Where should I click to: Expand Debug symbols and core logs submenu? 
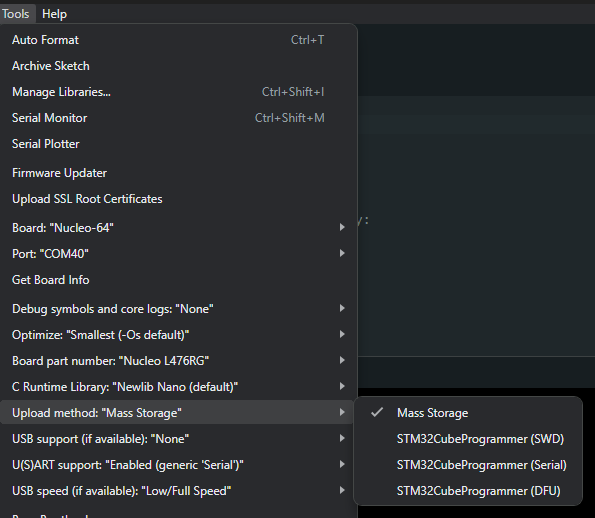[x=178, y=309]
